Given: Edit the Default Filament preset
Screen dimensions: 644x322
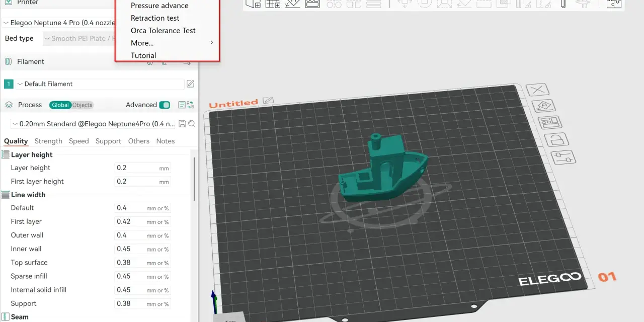Looking at the screenshot, I should [x=191, y=84].
